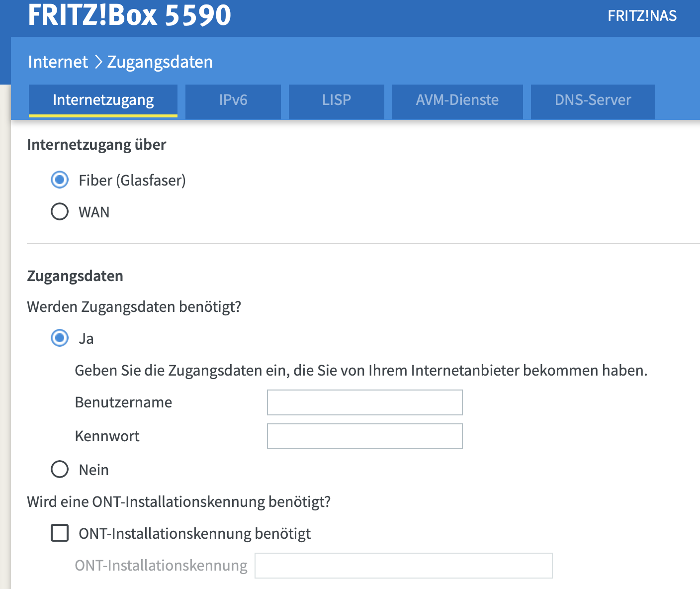700x589 pixels.
Task: Click the 'Internetzugang über' heading
Action: pyautogui.click(x=96, y=145)
